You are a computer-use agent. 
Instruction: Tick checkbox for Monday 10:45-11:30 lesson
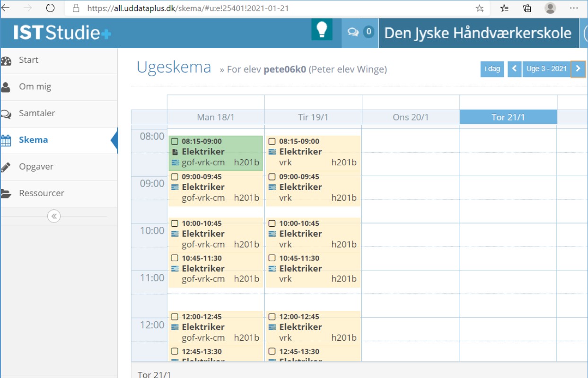point(175,258)
